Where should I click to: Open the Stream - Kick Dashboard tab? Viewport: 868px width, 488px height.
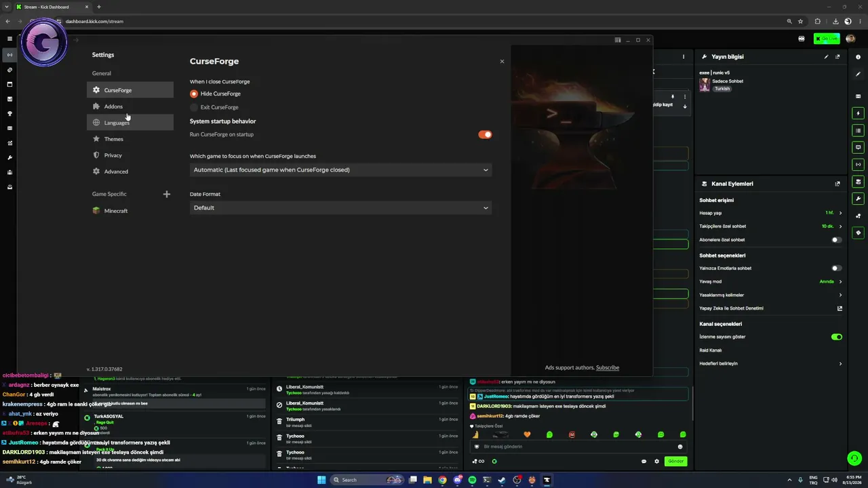[x=53, y=7]
